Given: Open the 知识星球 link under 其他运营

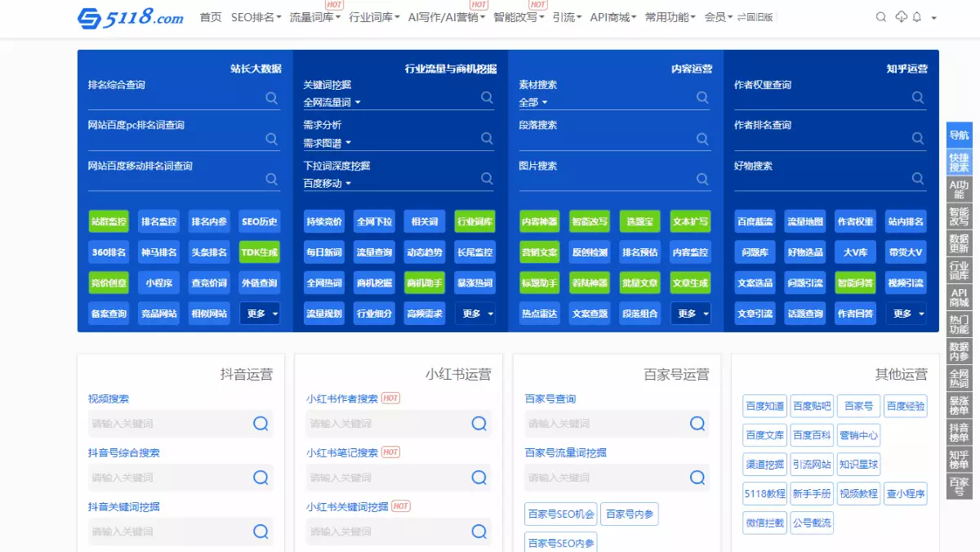Looking at the screenshot, I should tap(859, 465).
